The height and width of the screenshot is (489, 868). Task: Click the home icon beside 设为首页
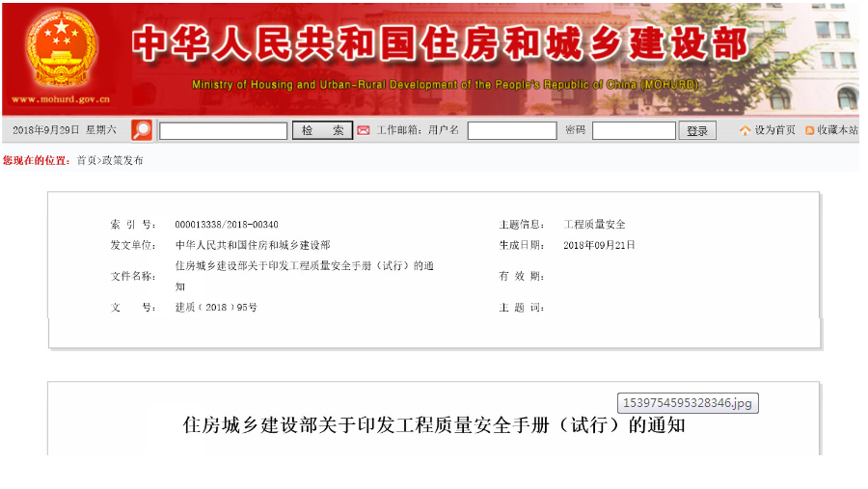pyautogui.click(x=746, y=130)
